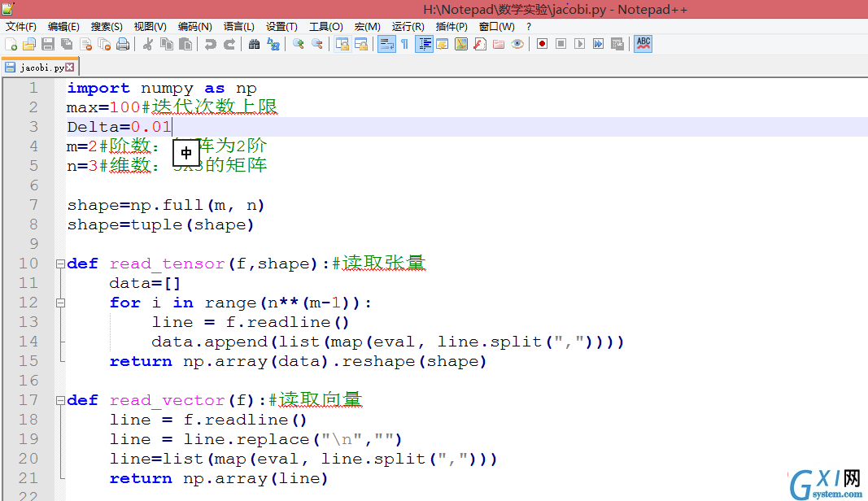Open the 文件(F) menu
868x501 pixels.
click(21, 27)
